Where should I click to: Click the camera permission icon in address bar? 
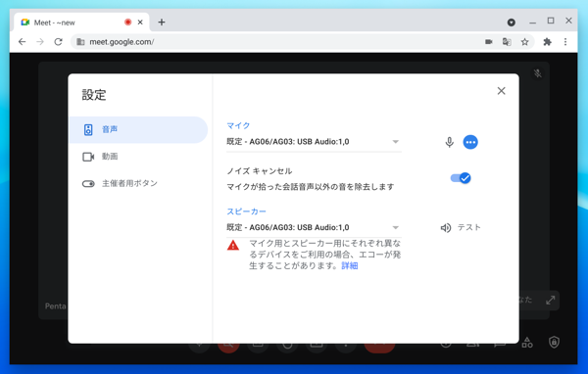(488, 42)
